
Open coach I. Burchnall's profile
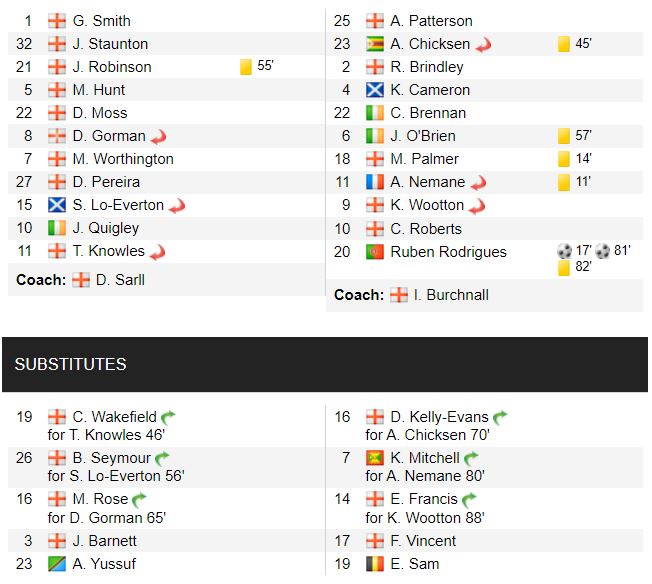[445, 295]
